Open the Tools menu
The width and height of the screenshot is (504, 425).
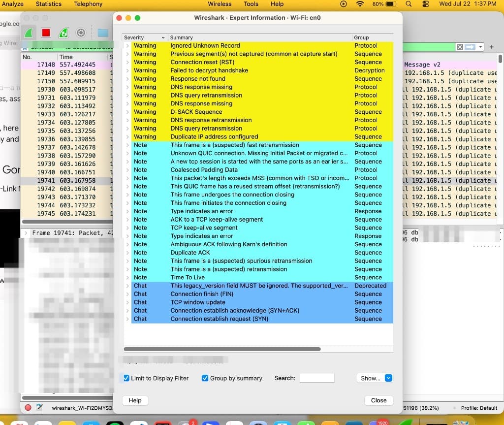pyautogui.click(x=251, y=4)
